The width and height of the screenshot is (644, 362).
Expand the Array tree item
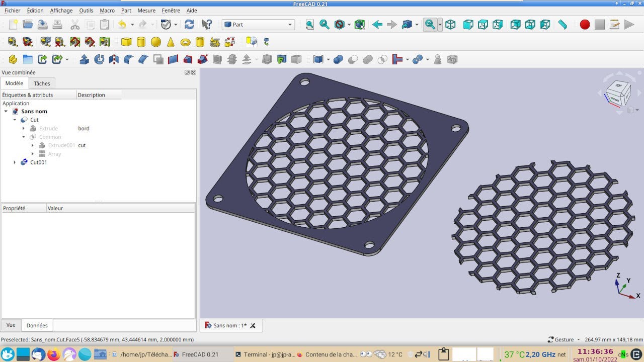33,154
